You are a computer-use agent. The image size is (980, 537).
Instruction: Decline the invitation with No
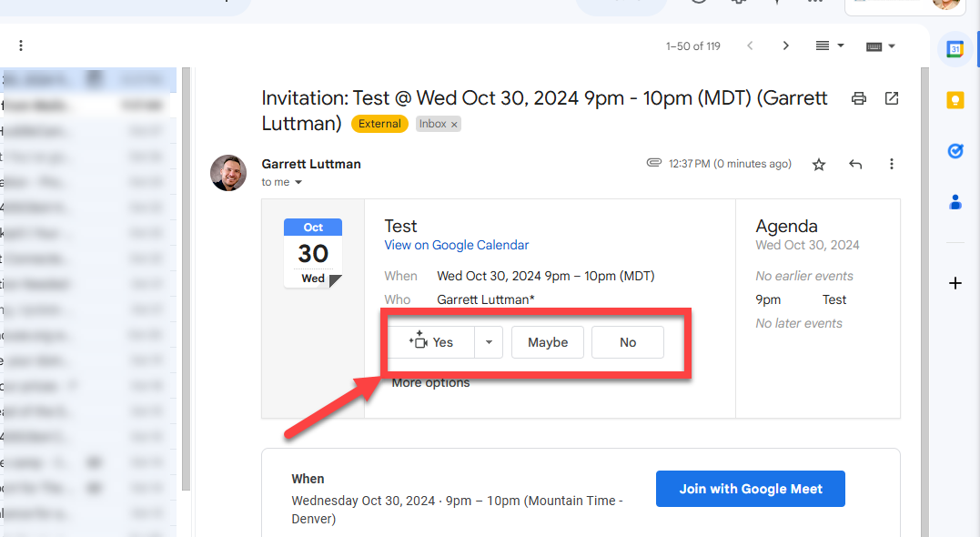[628, 342]
